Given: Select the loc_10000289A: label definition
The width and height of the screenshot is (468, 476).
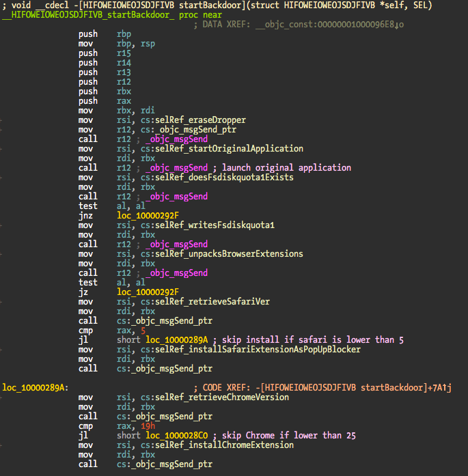Looking at the screenshot, I should (x=36, y=387).
